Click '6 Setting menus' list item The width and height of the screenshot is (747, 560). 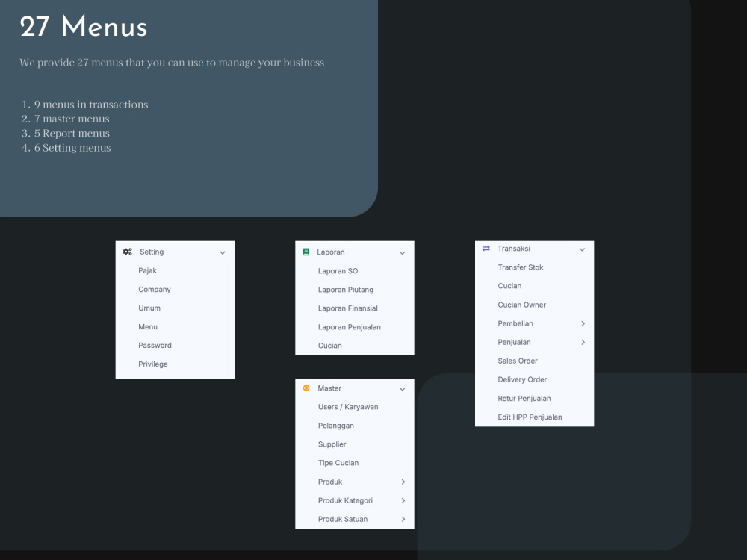click(72, 148)
